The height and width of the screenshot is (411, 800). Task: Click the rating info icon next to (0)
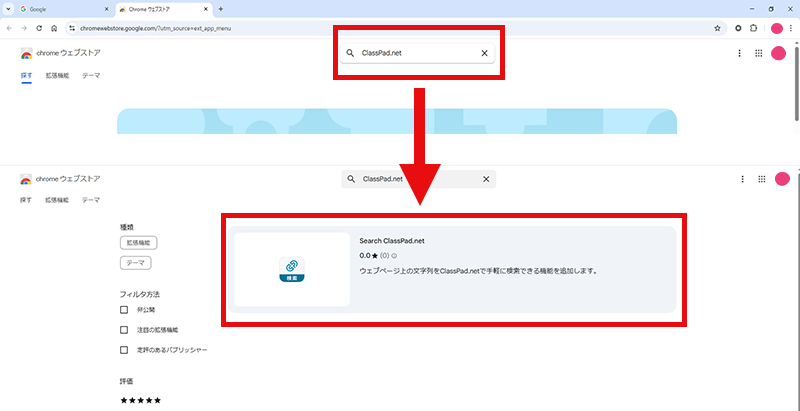[394, 255]
